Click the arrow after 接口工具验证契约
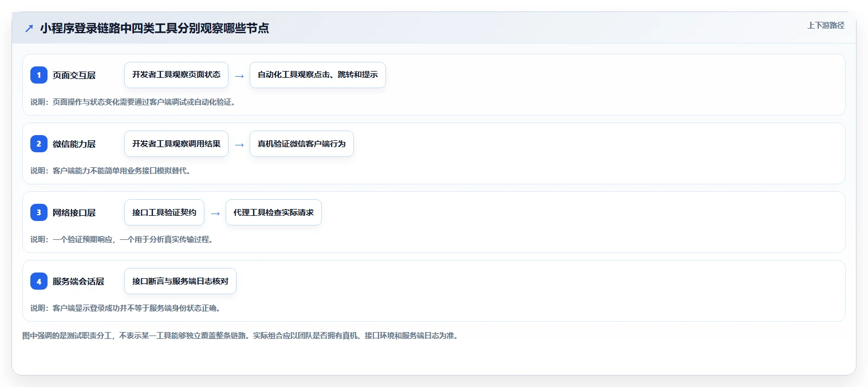868x387 pixels. point(215,213)
